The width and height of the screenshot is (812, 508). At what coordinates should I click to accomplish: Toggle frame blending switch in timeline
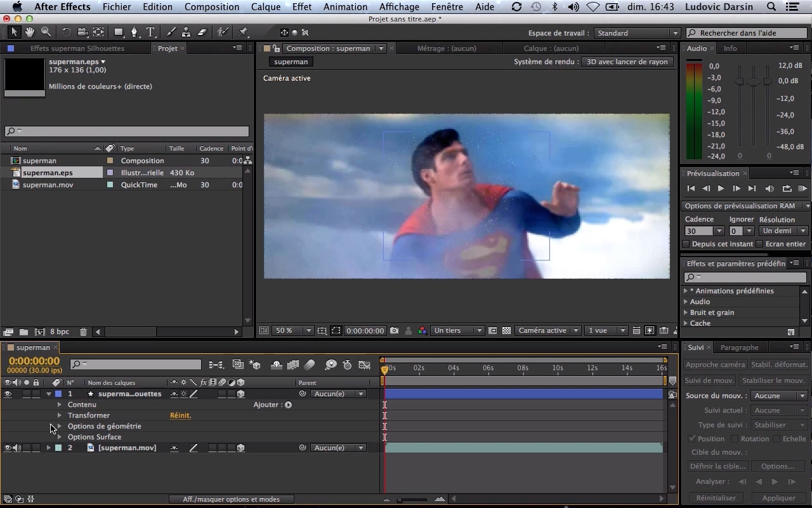point(292,365)
